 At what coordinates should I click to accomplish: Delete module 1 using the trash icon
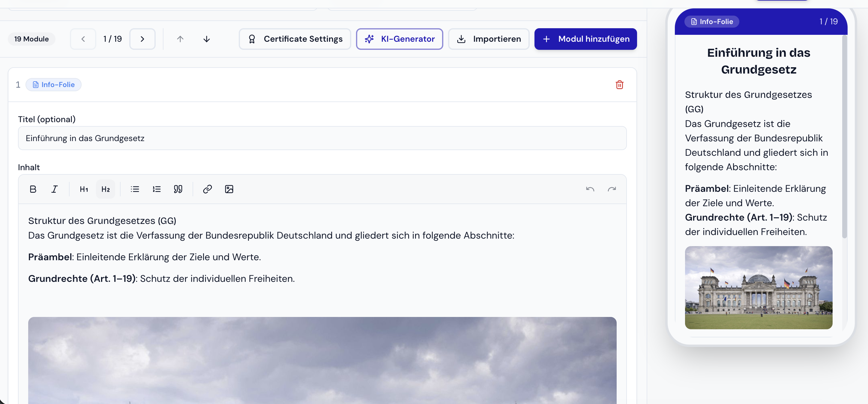click(x=619, y=85)
